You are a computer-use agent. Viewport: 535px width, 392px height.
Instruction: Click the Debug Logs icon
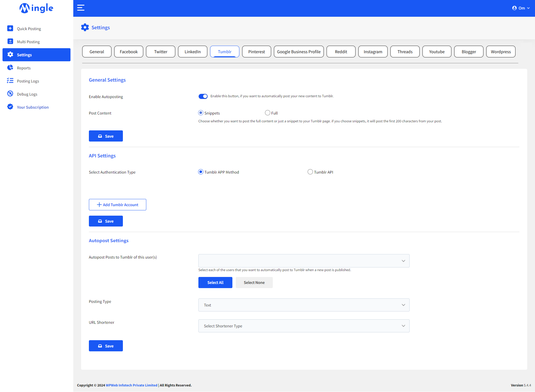[x=10, y=94]
